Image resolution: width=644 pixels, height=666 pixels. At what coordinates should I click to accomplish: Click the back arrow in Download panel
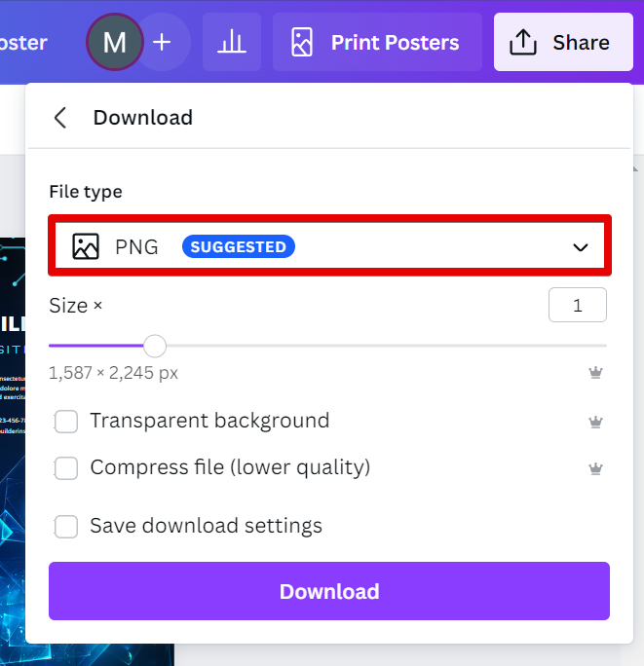pyautogui.click(x=60, y=118)
